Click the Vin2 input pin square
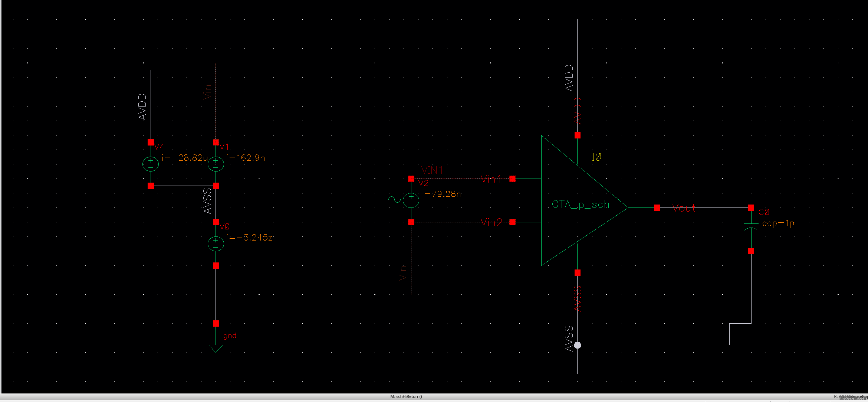 coord(512,222)
